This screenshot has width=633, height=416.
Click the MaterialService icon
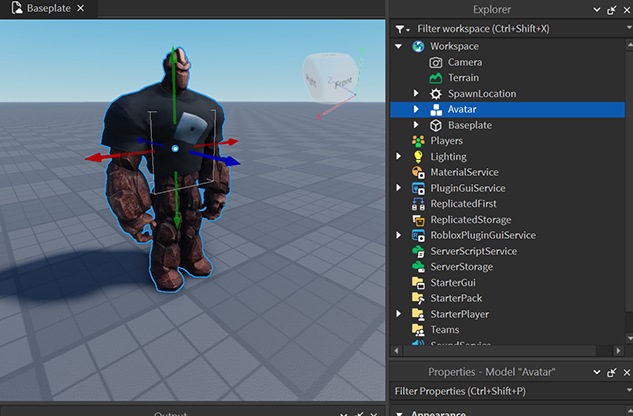(418, 172)
